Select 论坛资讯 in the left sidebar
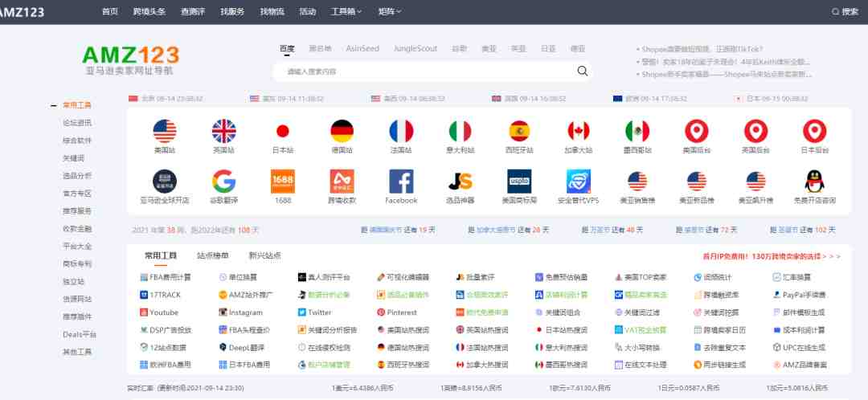The width and height of the screenshot is (868, 400). [77, 123]
